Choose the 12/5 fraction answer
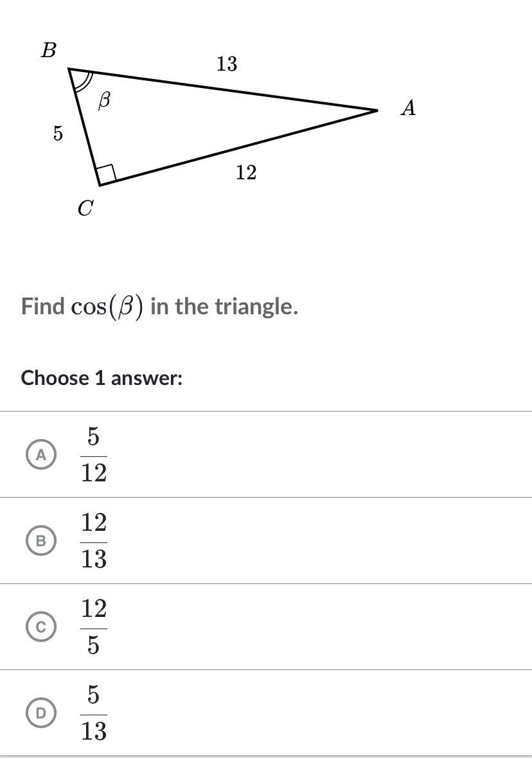The width and height of the screenshot is (532, 759). (93, 627)
